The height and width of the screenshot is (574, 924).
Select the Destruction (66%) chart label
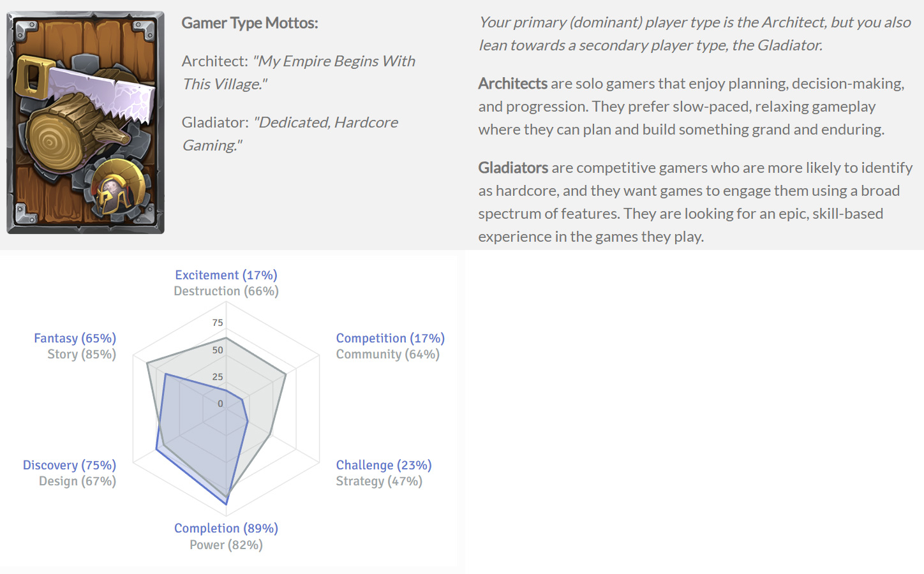tap(226, 291)
